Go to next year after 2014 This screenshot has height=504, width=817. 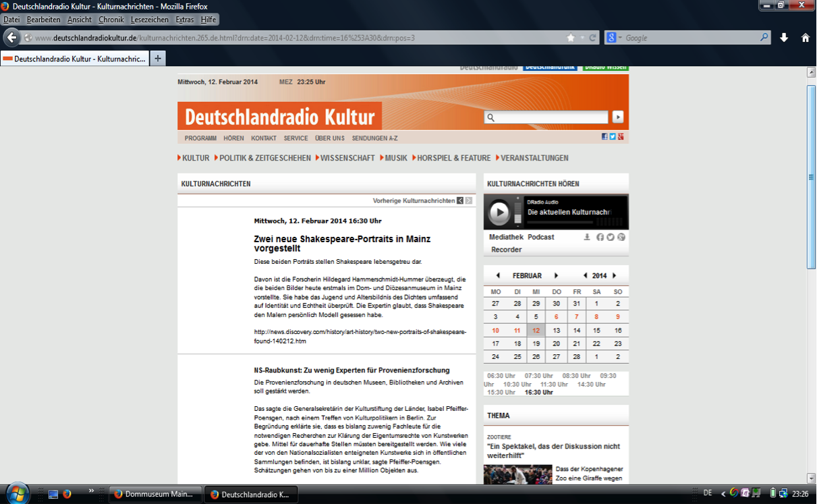pyautogui.click(x=615, y=275)
